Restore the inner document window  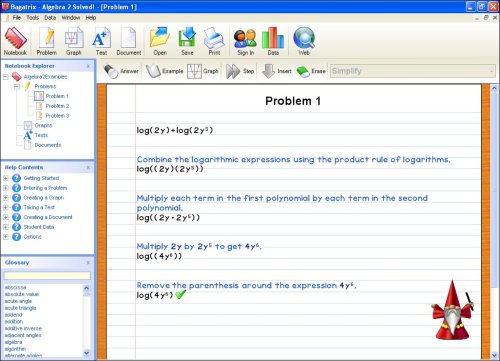click(486, 18)
